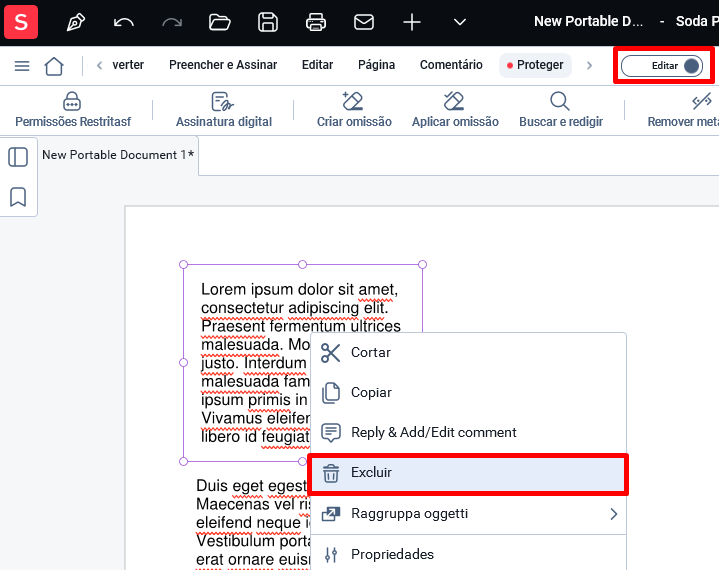Click the 'Lorem ipsum dolor sit amet,' line

pos(299,289)
